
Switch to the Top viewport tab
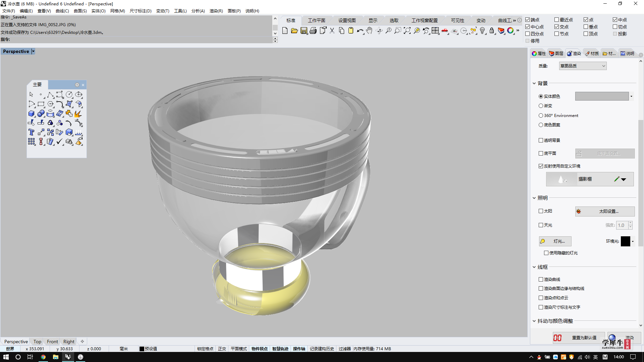pos(37,342)
